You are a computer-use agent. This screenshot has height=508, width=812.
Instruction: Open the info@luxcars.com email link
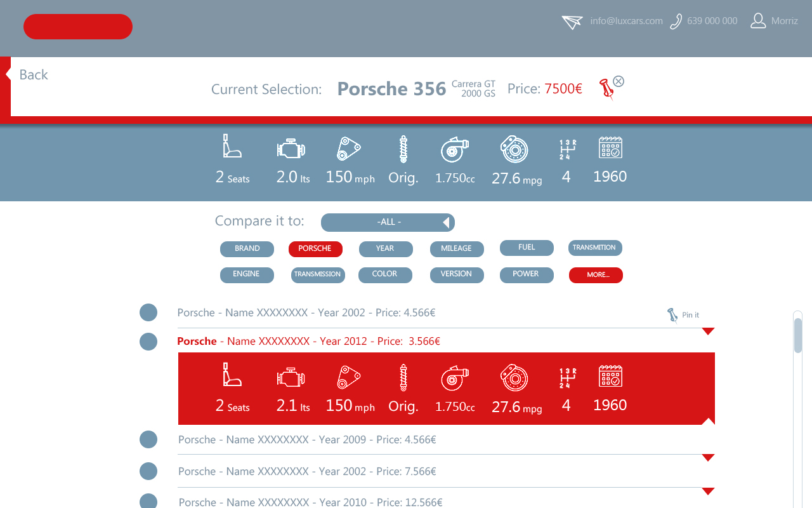click(626, 21)
